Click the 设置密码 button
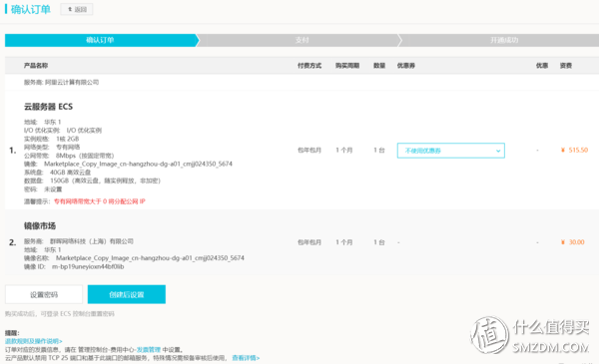The height and width of the screenshot is (364, 599). click(44, 294)
